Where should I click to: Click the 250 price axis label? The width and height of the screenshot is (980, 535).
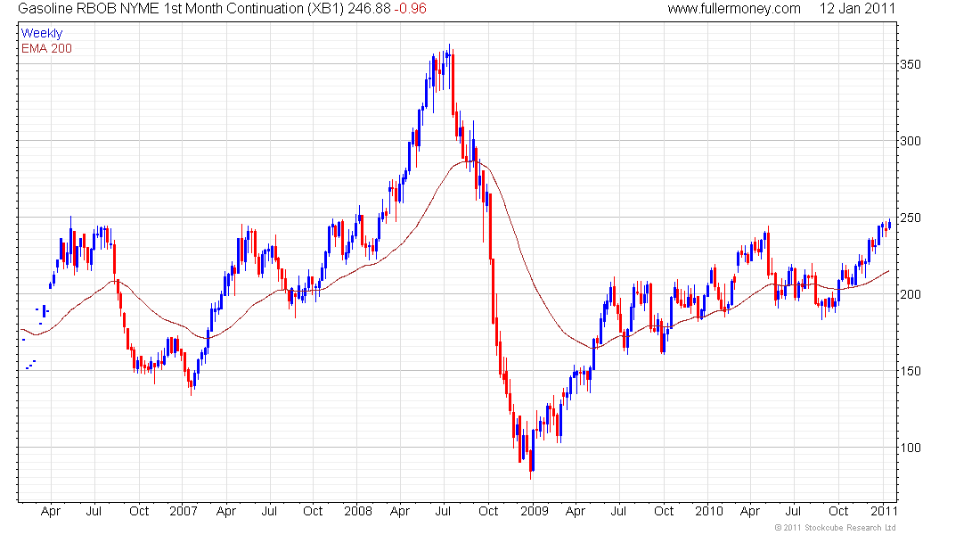point(911,218)
